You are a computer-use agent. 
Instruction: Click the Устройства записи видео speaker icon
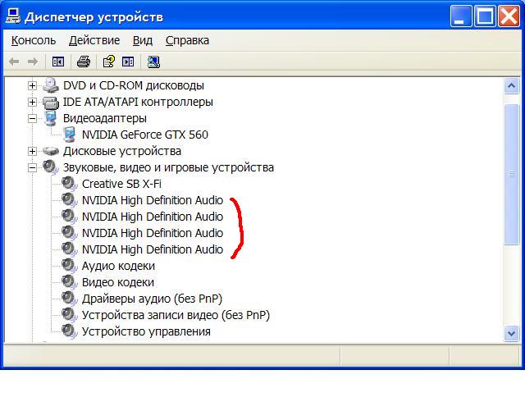70,315
